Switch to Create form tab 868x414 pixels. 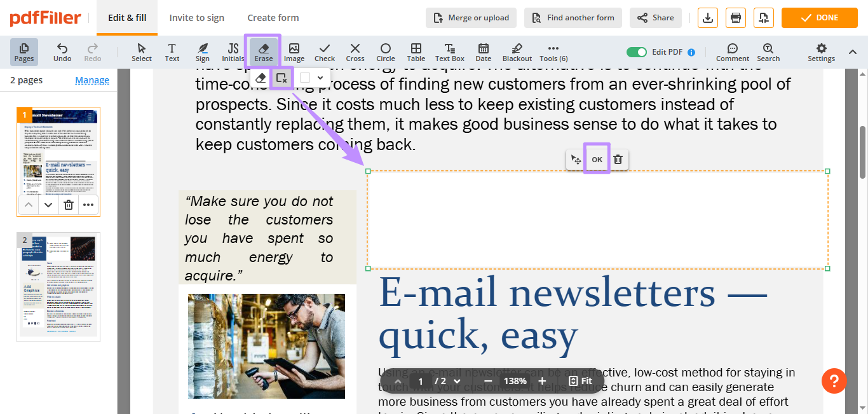[x=273, y=18]
